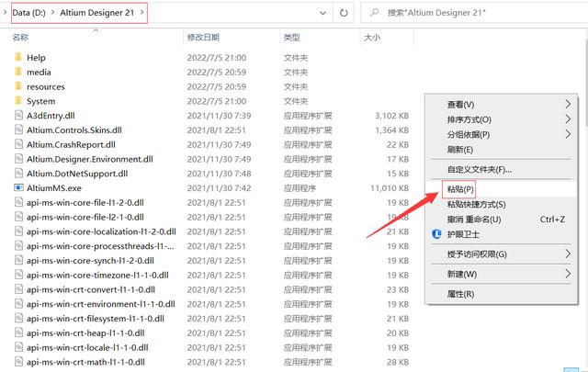Expand the 新建(W) submenu arrow
Image resolution: width=588 pixels, height=372 pixels.
click(568, 274)
